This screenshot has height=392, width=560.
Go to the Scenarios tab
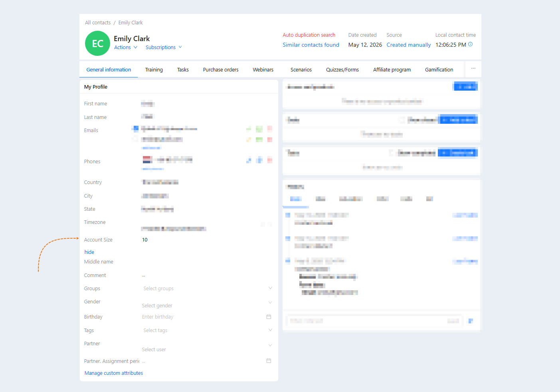tap(301, 69)
